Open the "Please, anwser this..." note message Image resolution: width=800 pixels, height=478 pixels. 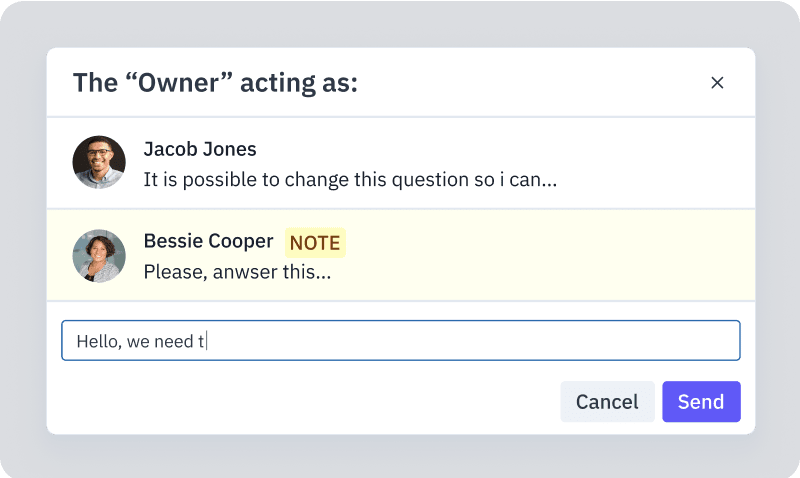pos(237,271)
